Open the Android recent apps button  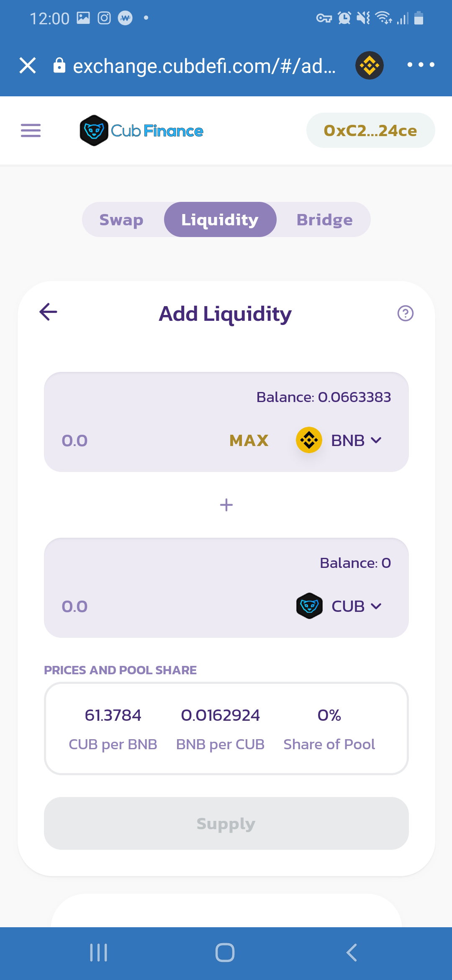point(99,952)
